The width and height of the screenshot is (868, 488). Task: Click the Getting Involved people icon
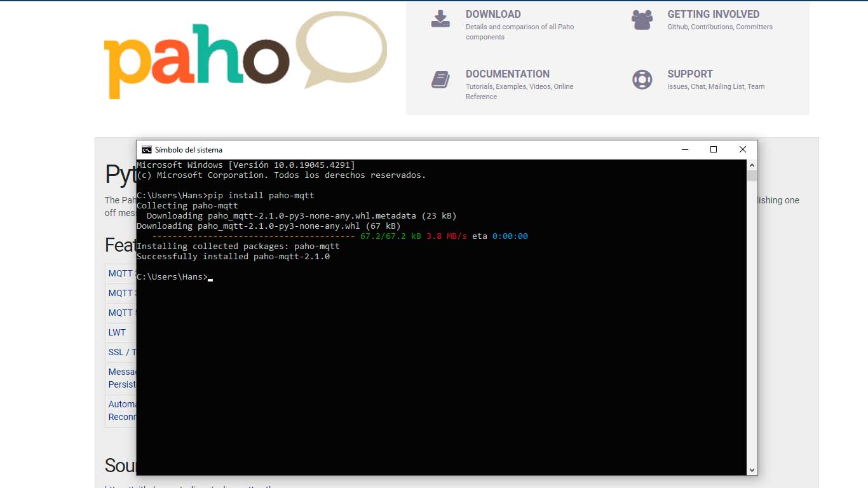642,20
